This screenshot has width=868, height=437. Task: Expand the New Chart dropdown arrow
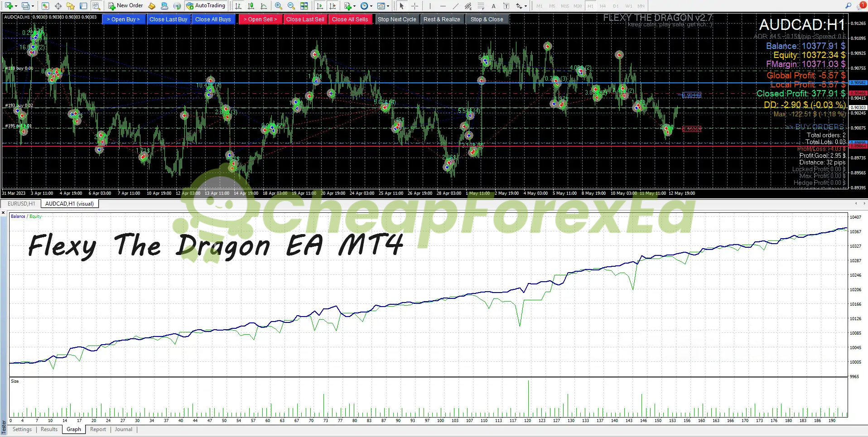pos(16,6)
